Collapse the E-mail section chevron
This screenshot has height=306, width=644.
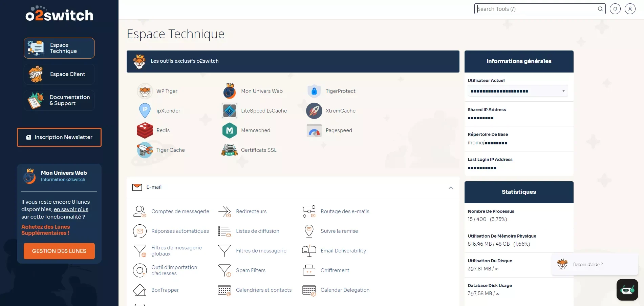[451, 188]
